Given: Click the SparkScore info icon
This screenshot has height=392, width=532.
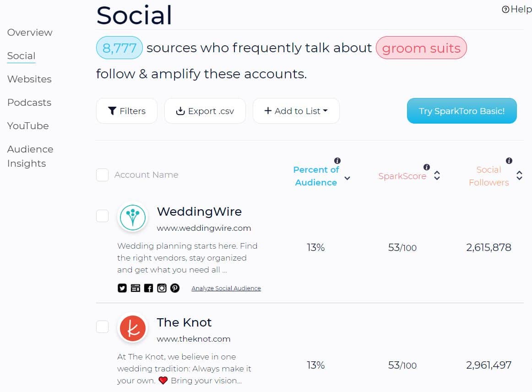Looking at the screenshot, I should click(x=427, y=167).
